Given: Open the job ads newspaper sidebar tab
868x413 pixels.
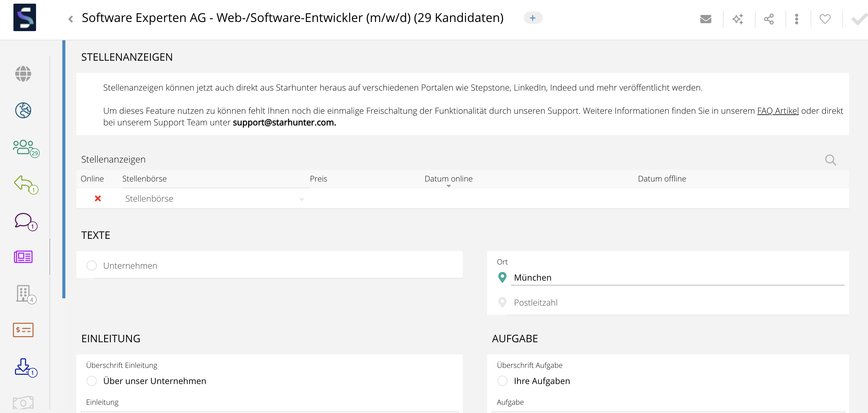Looking at the screenshot, I should pyautogui.click(x=23, y=257).
